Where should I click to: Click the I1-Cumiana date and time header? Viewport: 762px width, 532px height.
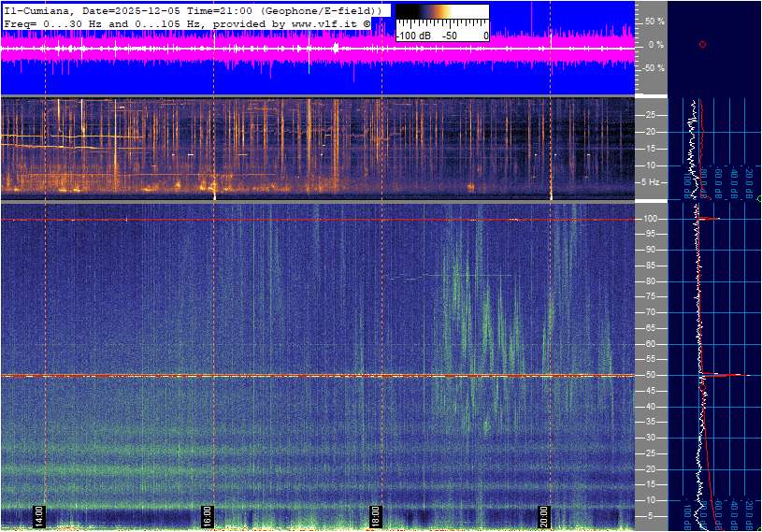192,9
